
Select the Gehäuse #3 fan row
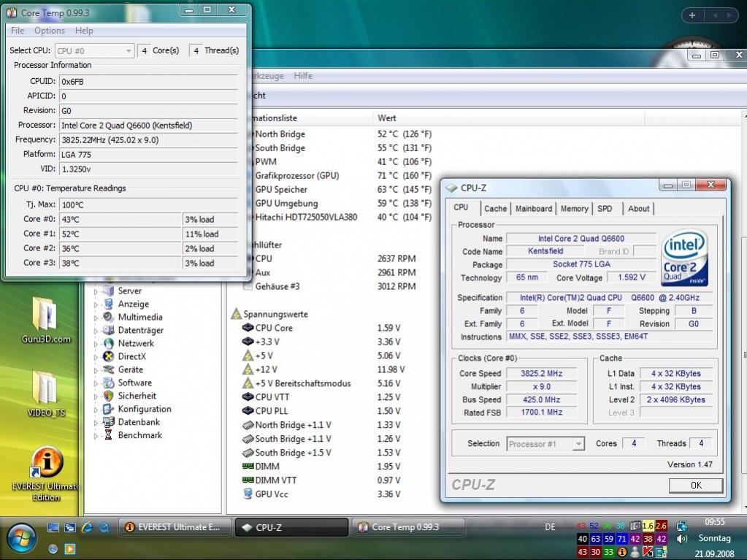click(x=331, y=286)
